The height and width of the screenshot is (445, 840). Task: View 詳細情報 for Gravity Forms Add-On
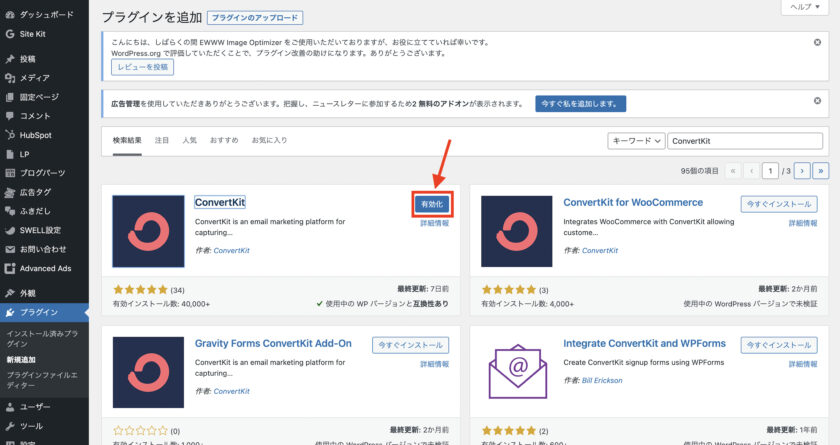pos(434,364)
